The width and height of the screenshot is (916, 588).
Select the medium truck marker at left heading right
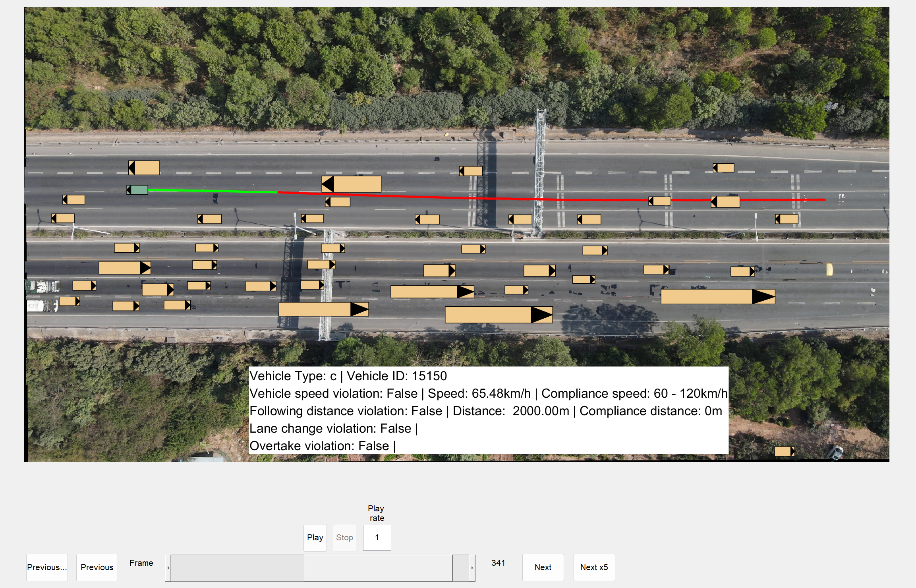[x=124, y=268]
